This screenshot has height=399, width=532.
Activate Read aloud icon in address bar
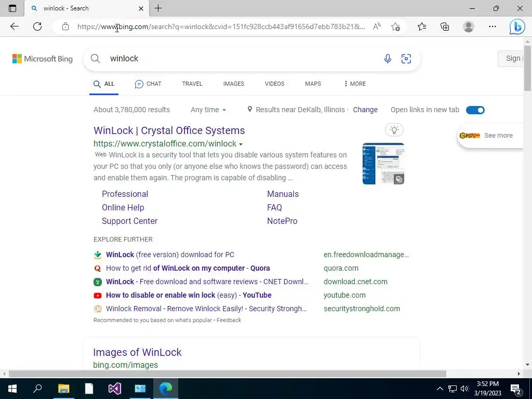click(377, 26)
